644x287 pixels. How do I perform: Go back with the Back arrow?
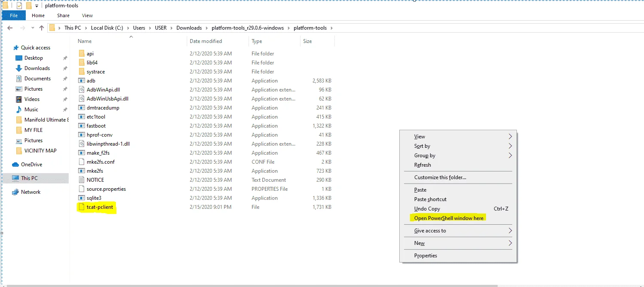(10, 28)
